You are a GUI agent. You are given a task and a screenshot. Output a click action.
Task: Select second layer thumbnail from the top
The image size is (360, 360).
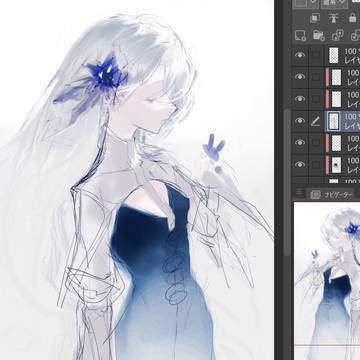[336, 77]
